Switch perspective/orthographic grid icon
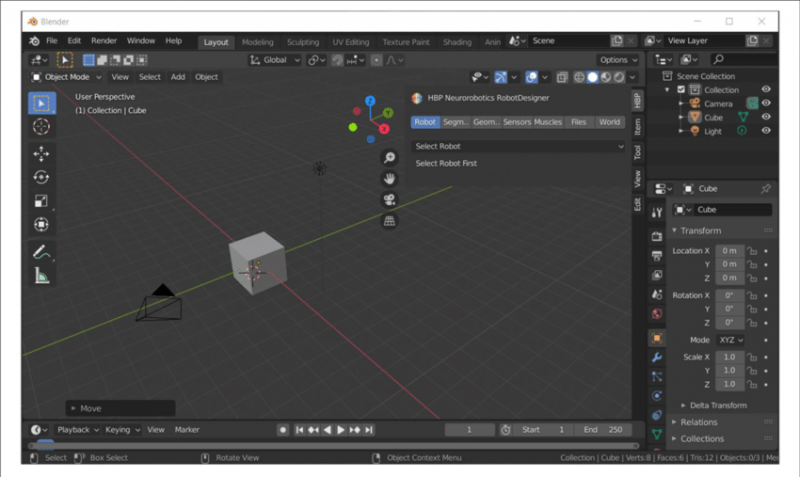800x477 pixels. click(x=389, y=221)
